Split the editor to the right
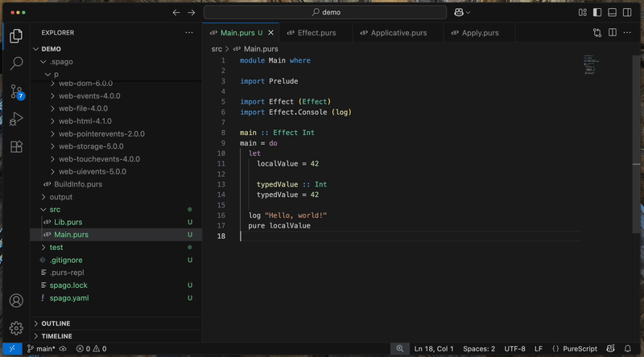This screenshot has height=357, width=644. tap(613, 32)
